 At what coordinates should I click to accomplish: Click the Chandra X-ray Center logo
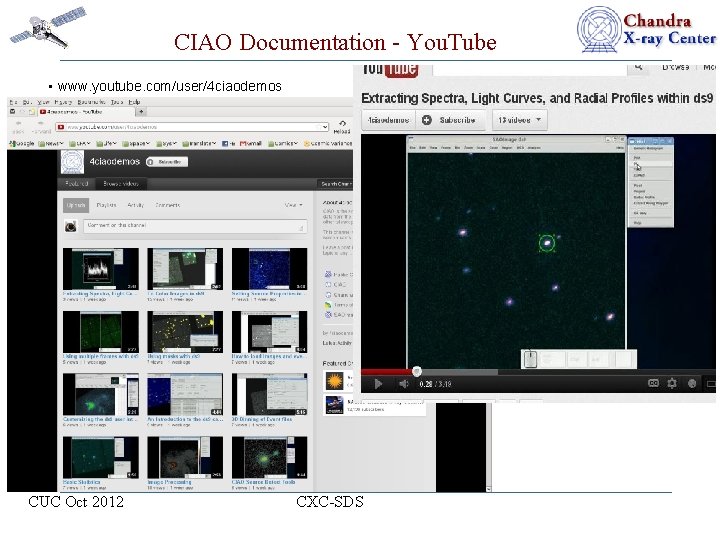[x=646, y=29]
